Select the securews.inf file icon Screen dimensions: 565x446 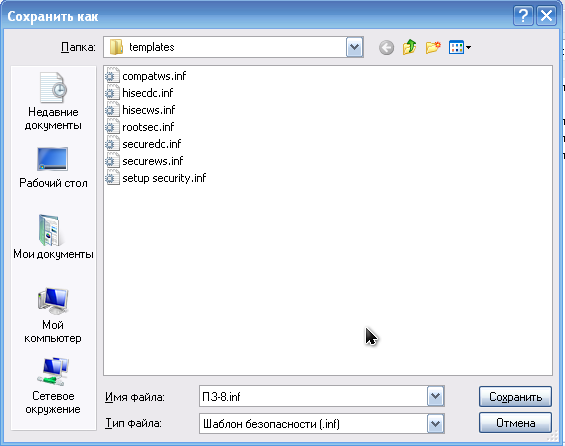[x=112, y=161]
